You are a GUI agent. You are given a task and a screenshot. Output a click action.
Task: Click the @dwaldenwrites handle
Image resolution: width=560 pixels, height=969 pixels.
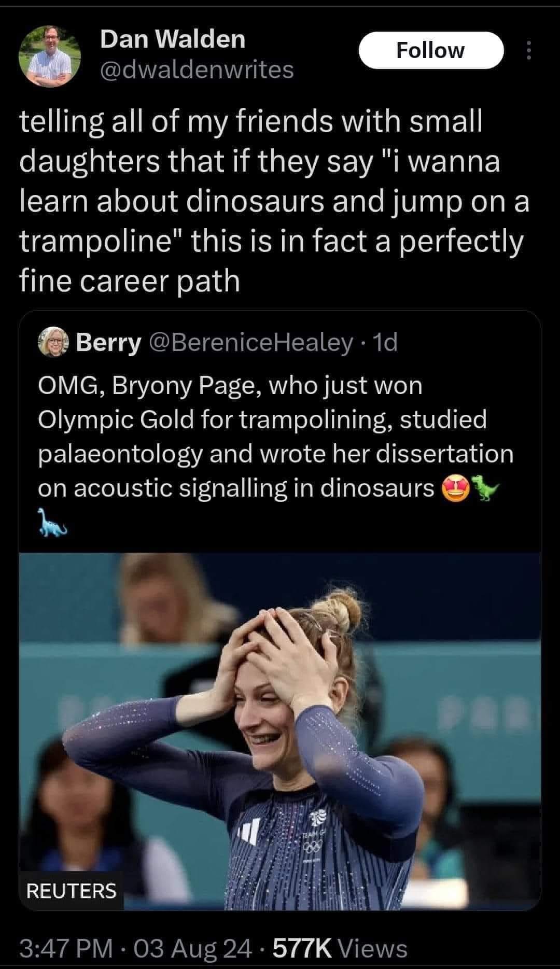coord(197,69)
